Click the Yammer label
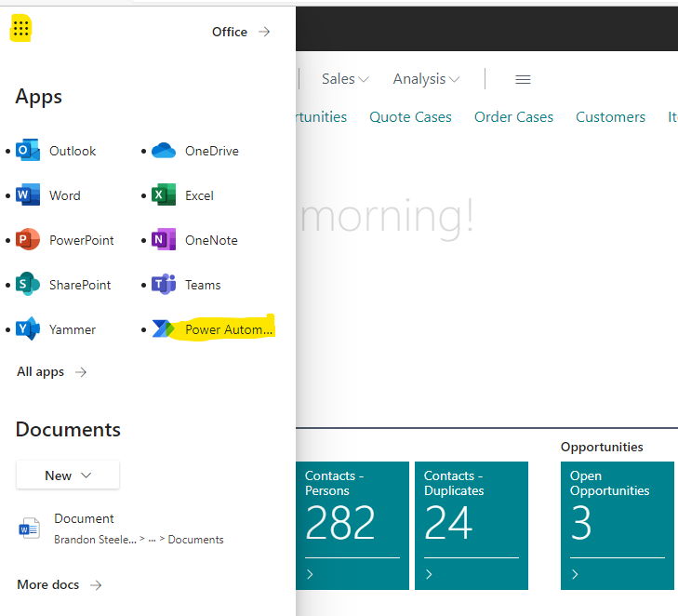The height and width of the screenshot is (616, 678). click(x=73, y=329)
